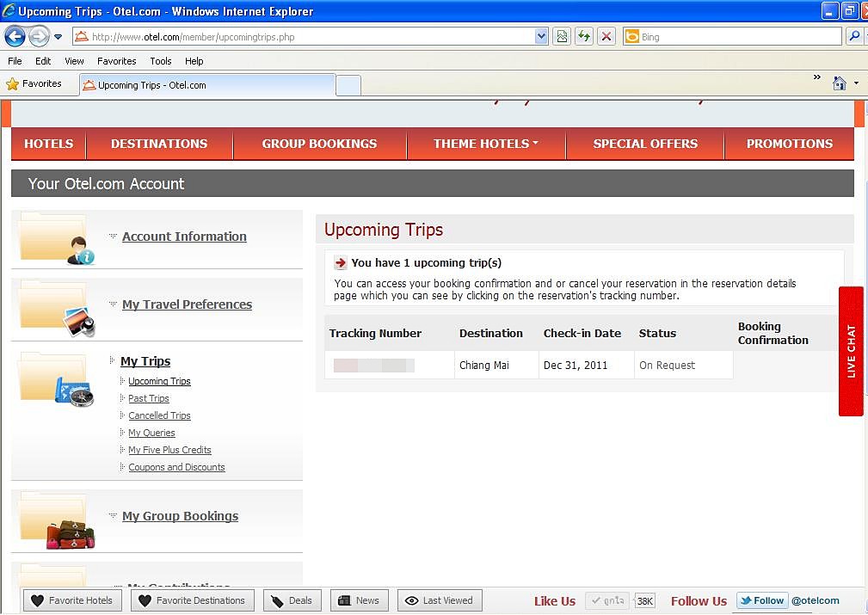Screen dimensions: 868x615
Task: Select the Upcoming Trips - Otel.com tab
Action: (x=207, y=85)
